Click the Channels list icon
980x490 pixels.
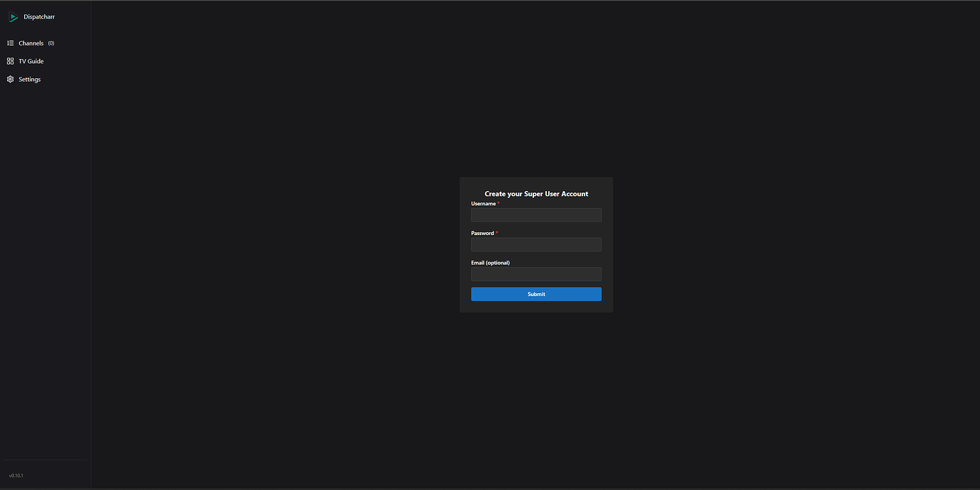pos(11,43)
